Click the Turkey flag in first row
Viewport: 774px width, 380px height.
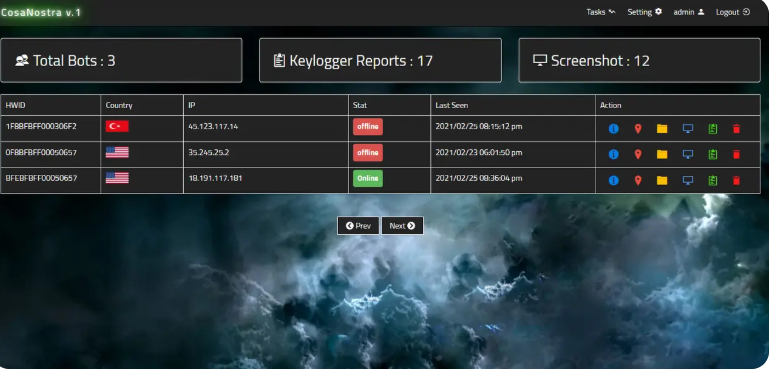[x=117, y=126]
